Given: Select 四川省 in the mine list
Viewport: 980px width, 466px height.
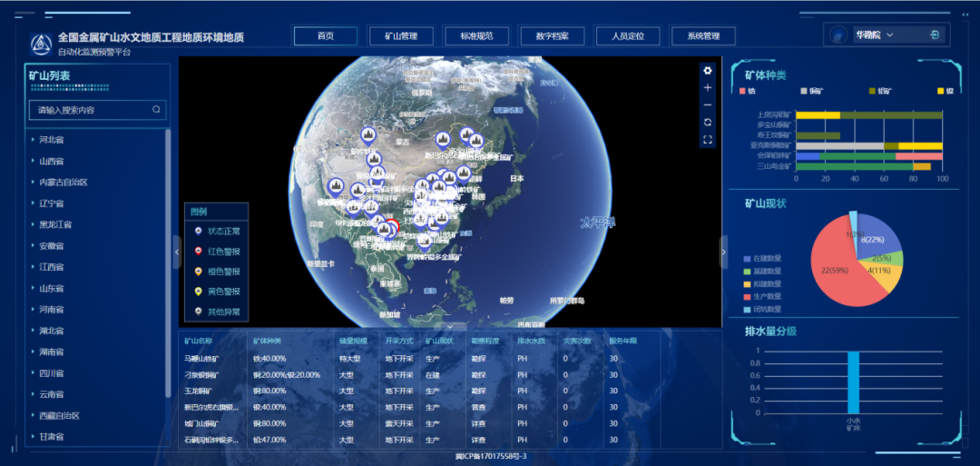Looking at the screenshot, I should point(52,372).
